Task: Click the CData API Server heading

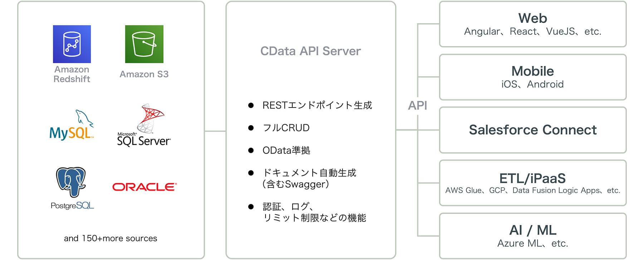Action: [x=311, y=51]
